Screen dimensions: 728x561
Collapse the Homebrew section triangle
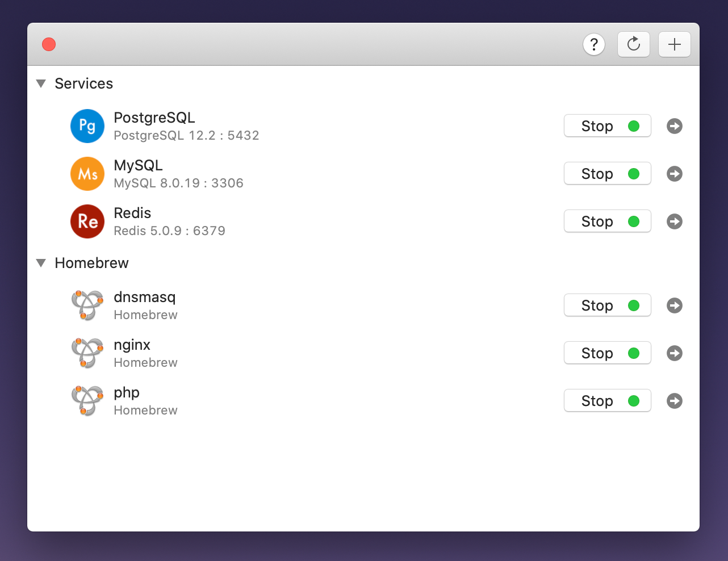coord(41,263)
